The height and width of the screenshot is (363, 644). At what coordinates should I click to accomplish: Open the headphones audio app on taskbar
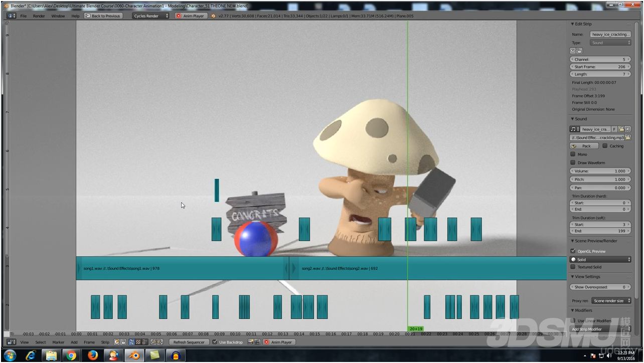click(x=176, y=355)
